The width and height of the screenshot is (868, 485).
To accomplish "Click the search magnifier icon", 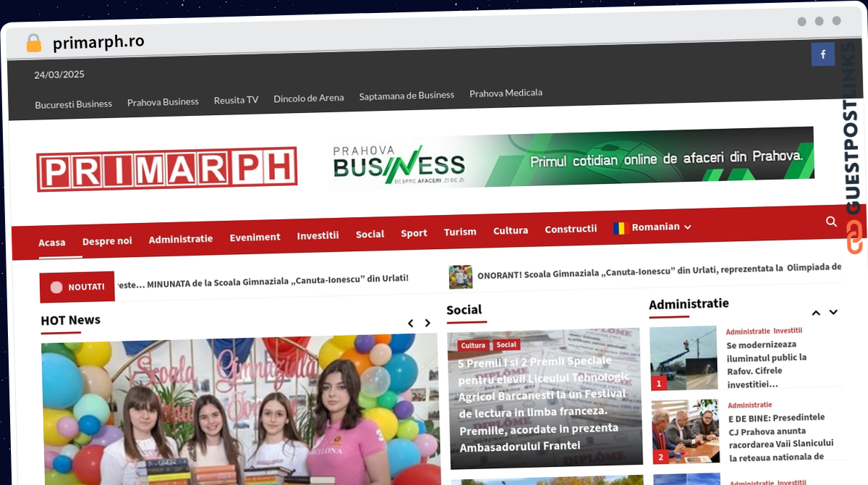I will pyautogui.click(x=831, y=222).
